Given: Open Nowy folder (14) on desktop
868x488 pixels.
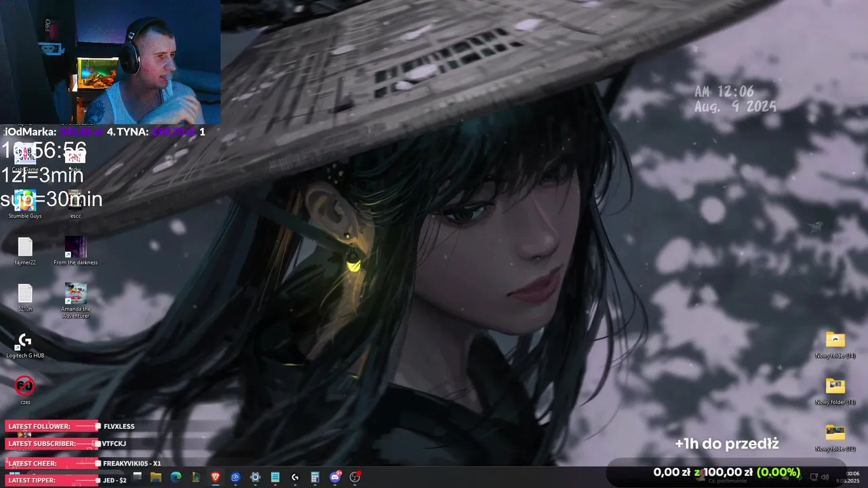Looking at the screenshot, I should point(835,344).
